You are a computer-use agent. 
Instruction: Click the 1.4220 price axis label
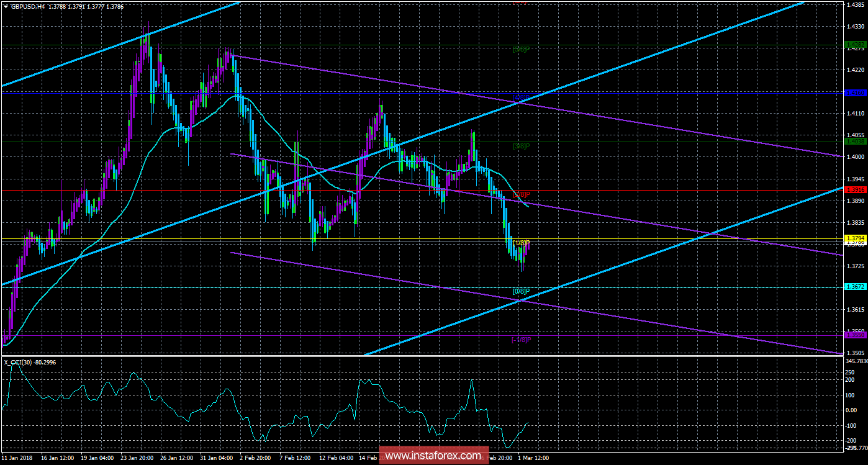pos(855,70)
